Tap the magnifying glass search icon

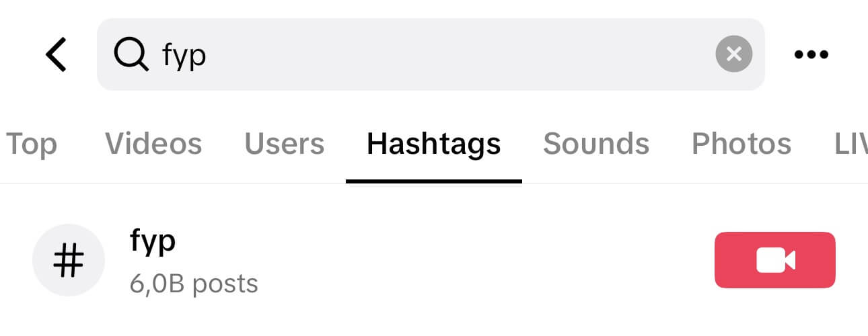pyautogui.click(x=131, y=54)
